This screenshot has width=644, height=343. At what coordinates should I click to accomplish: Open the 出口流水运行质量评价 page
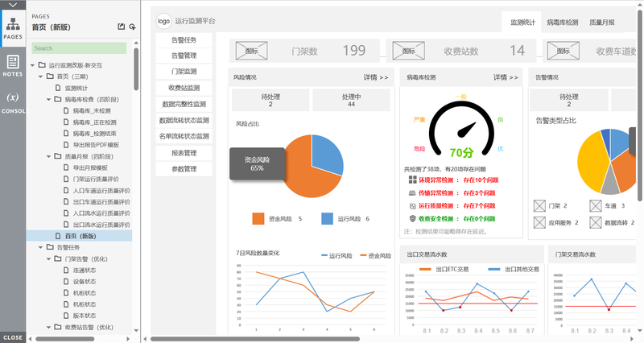(101, 225)
